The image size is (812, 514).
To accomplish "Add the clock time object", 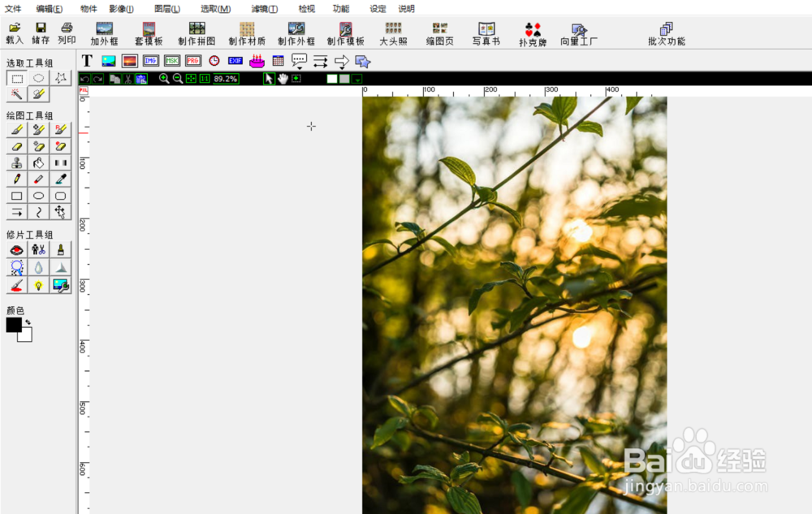I will (214, 61).
